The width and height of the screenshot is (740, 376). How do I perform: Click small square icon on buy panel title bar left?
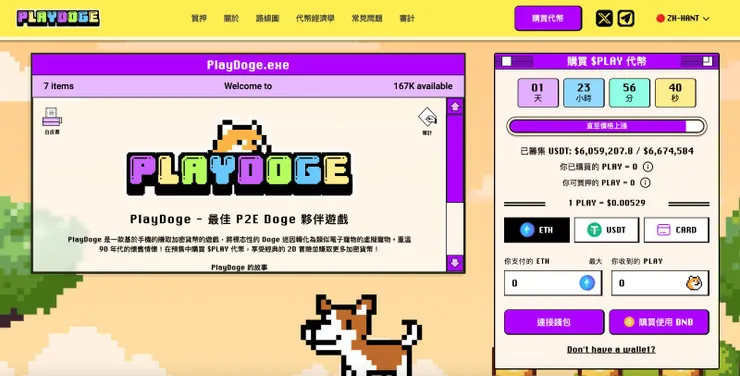[x=507, y=61]
